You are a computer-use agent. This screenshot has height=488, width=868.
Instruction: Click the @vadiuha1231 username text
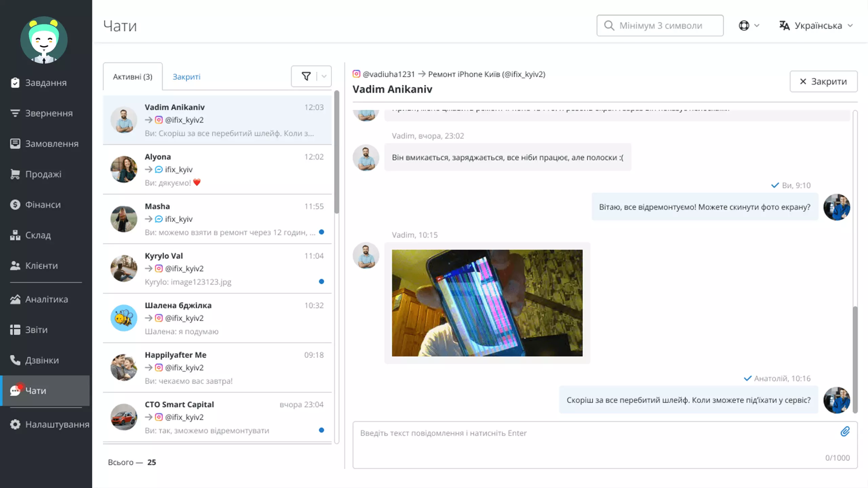389,74
